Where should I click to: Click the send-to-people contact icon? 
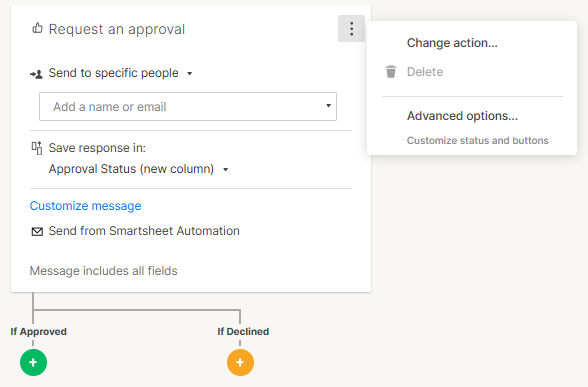pos(36,74)
